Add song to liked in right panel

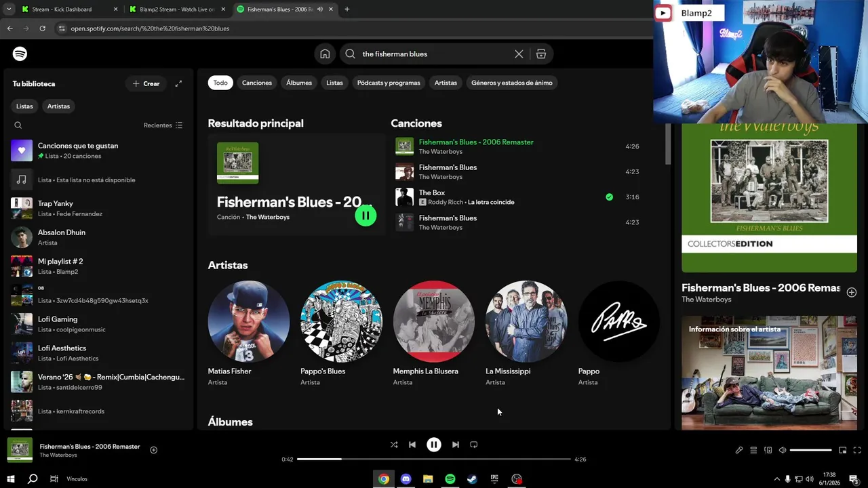click(852, 292)
